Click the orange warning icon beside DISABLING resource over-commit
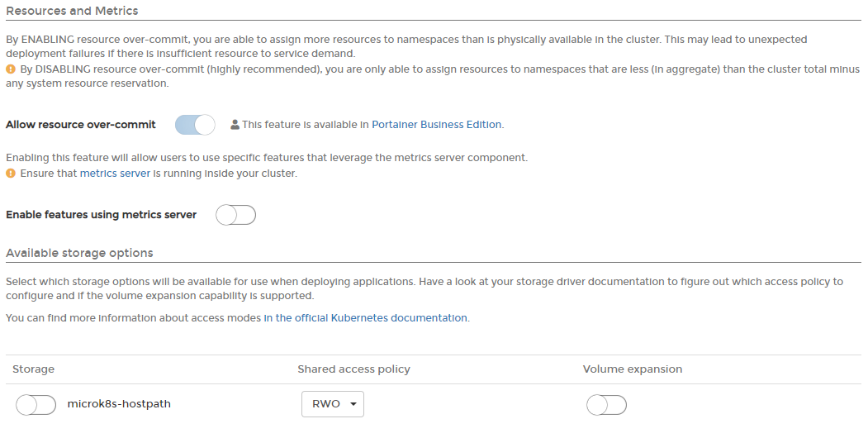Image resolution: width=868 pixels, height=438 pixels. (11, 69)
